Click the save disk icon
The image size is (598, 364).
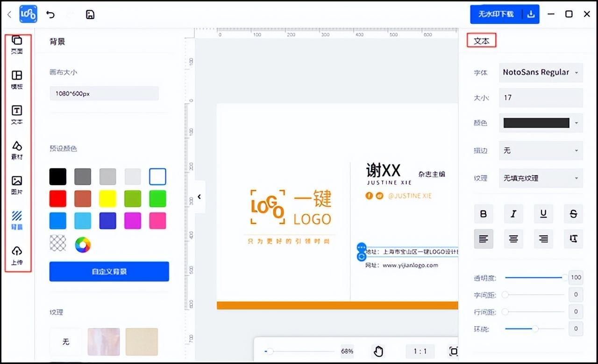tap(90, 14)
